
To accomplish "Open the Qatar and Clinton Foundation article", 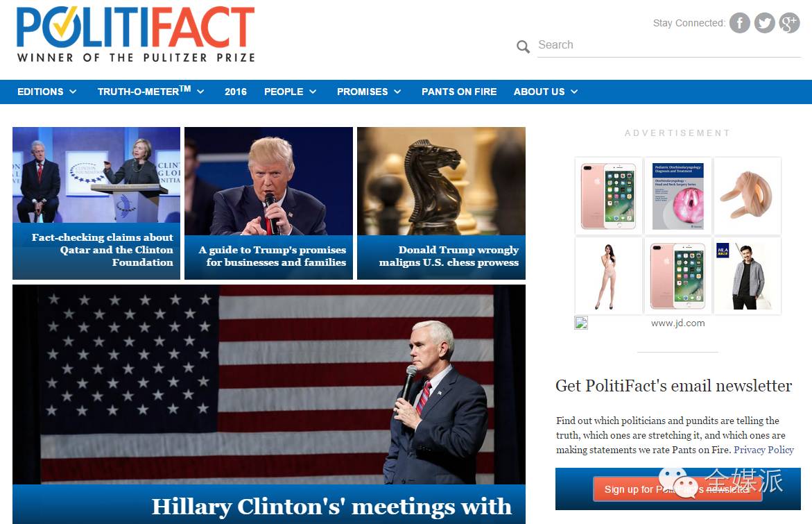I will (x=96, y=203).
